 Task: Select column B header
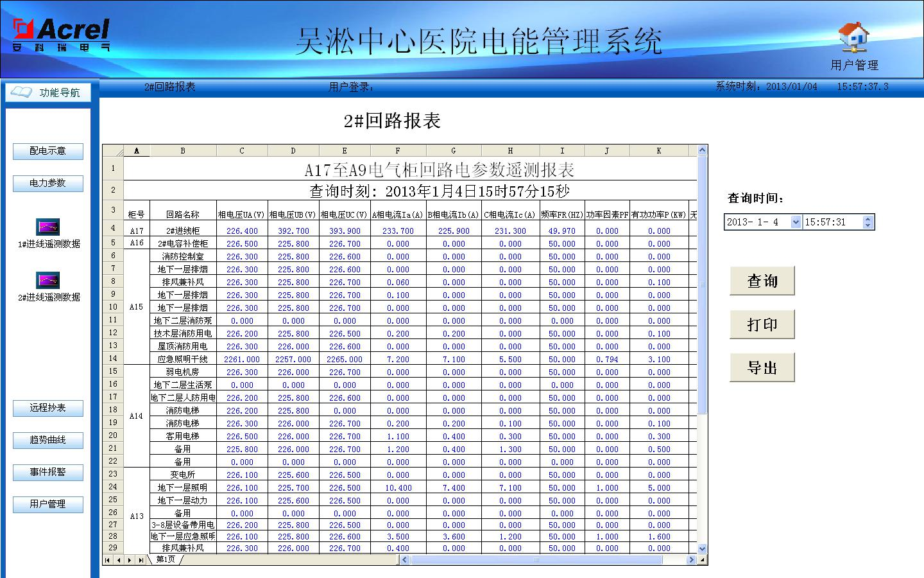coord(183,151)
